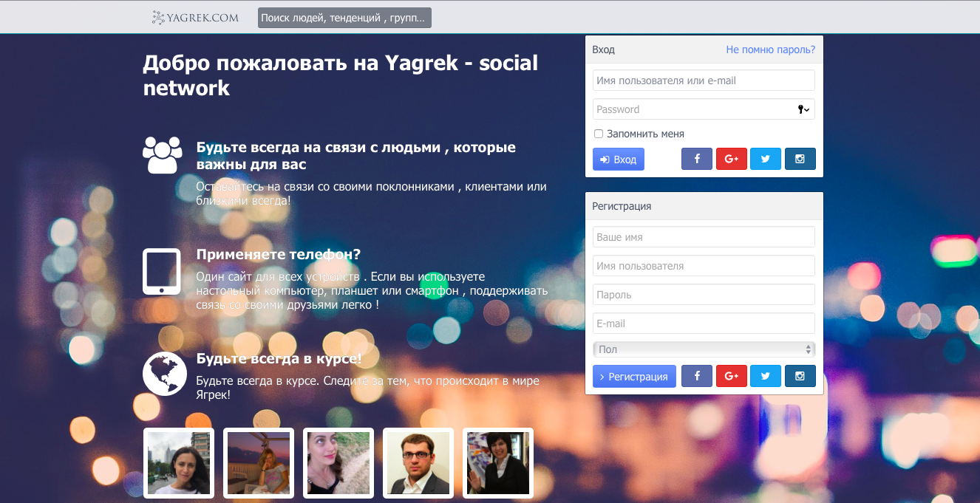Click the Вход panel header text
Viewport: 980px width, 503px height.
point(603,49)
